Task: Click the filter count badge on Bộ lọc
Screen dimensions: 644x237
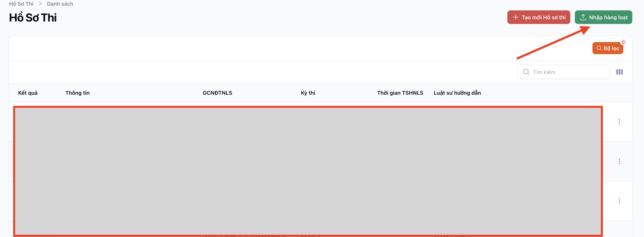Action: (623, 42)
